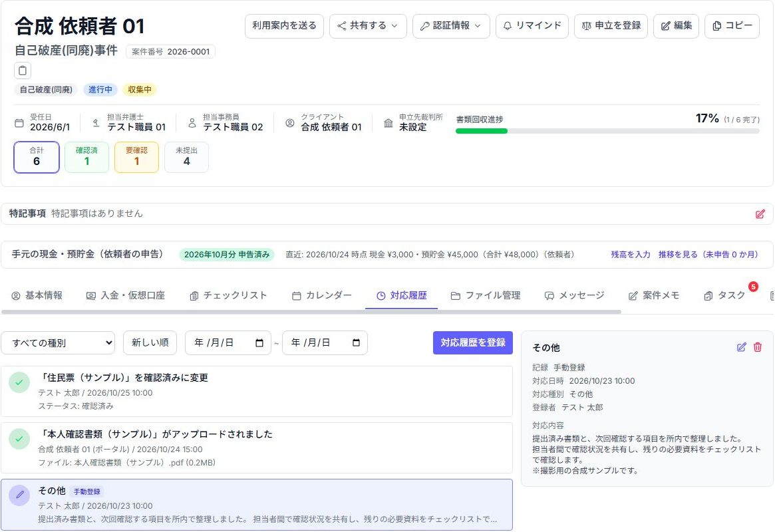Open the メッセージ tab
The height and width of the screenshot is (532, 775).
click(574, 295)
